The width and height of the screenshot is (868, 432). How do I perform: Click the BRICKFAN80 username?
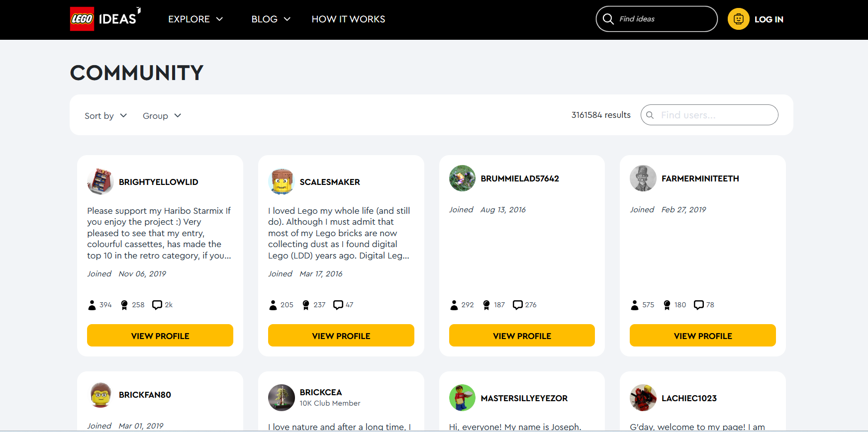click(145, 395)
